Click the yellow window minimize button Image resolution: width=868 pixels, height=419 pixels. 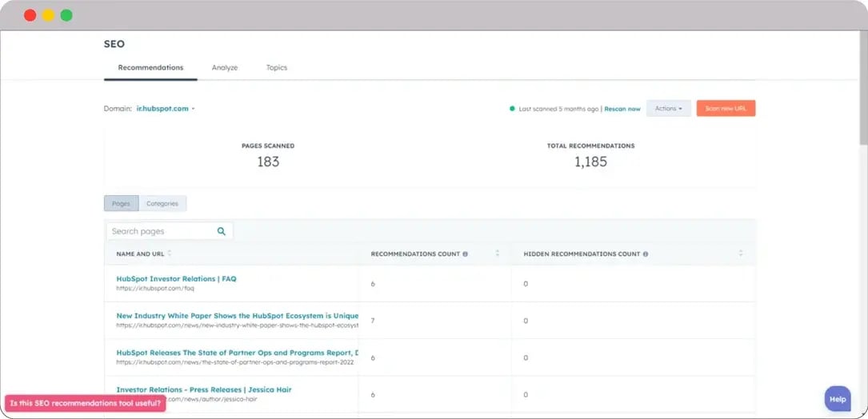click(48, 15)
